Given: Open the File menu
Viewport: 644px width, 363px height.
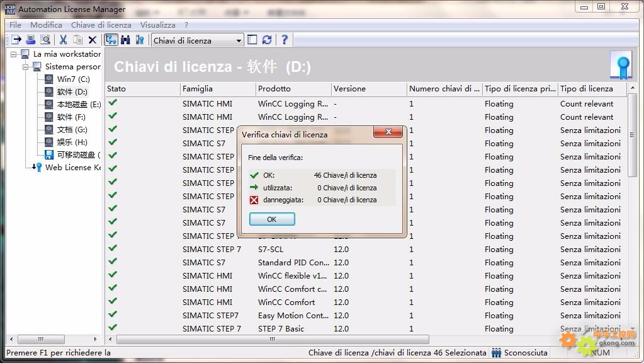Looking at the screenshot, I should 15,25.
